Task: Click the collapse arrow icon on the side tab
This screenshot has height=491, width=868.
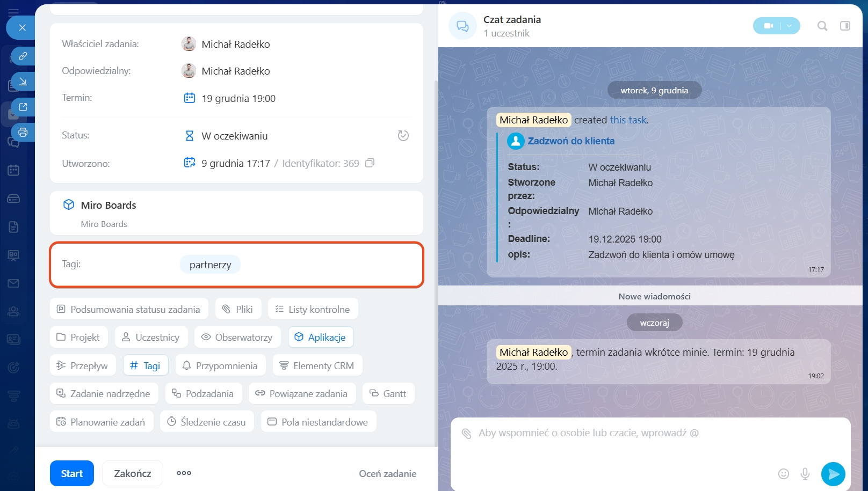Action: coord(23,82)
